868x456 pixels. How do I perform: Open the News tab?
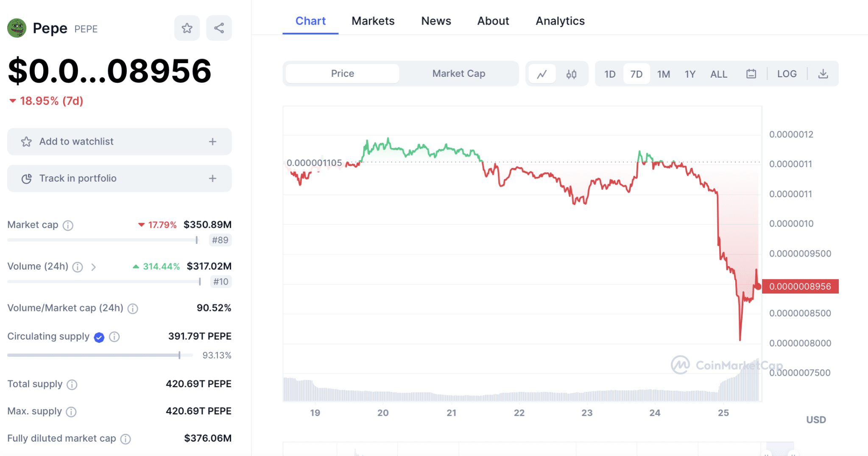436,21
